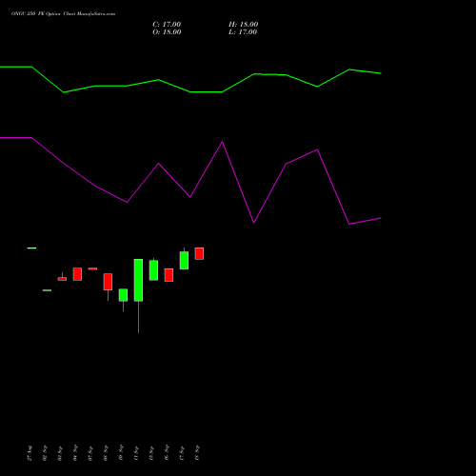Click the thin red candle for 07 Sep

[x=92, y=268]
